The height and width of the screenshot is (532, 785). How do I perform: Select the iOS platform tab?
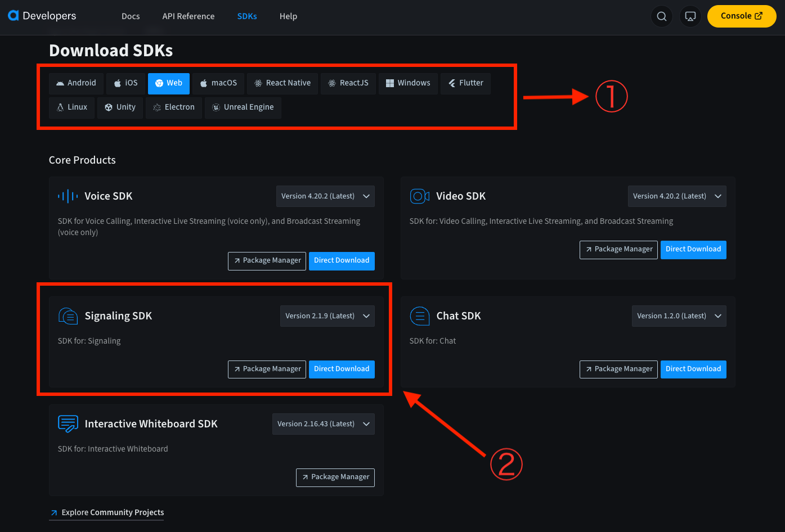[125, 83]
